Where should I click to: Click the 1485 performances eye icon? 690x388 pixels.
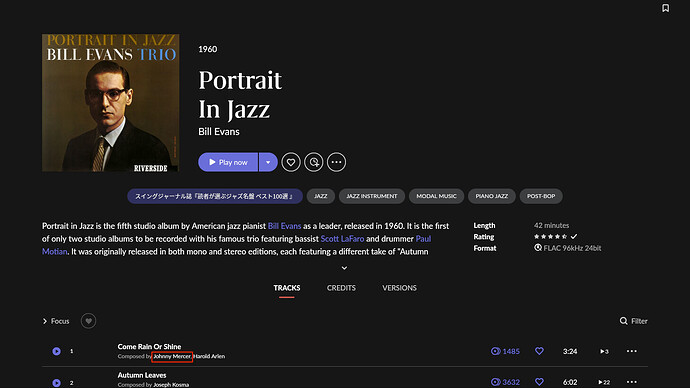click(x=495, y=351)
